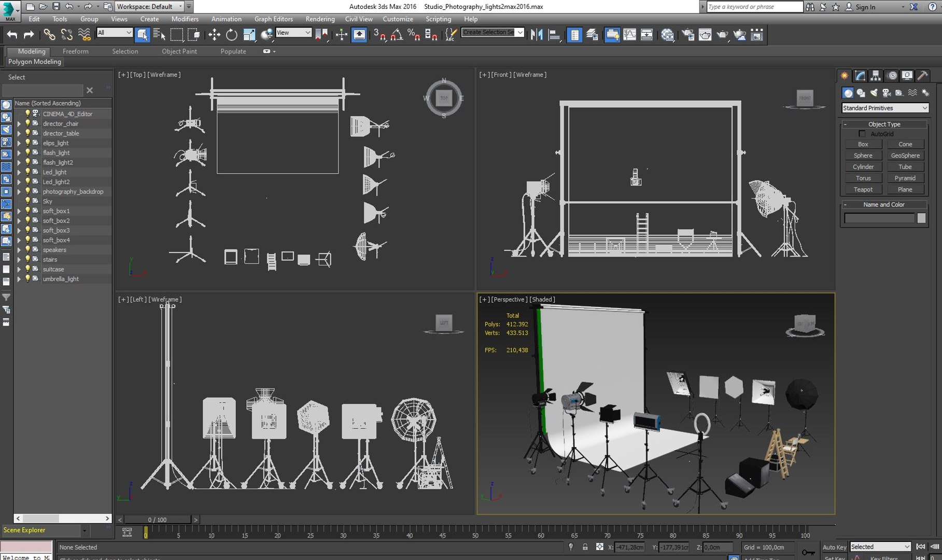Open the Modify command panel tab

tap(860, 76)
